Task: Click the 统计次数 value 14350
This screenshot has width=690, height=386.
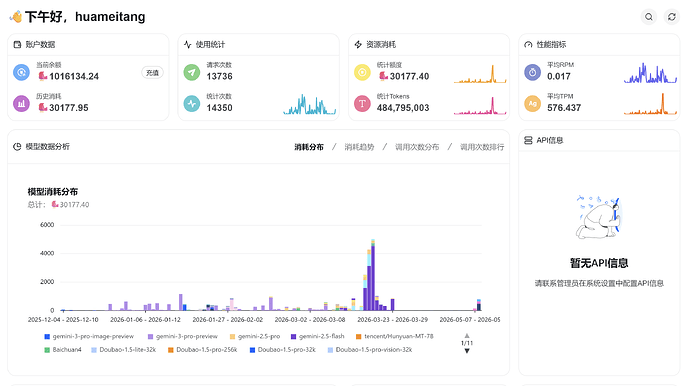Action: [x=220, y=107]
